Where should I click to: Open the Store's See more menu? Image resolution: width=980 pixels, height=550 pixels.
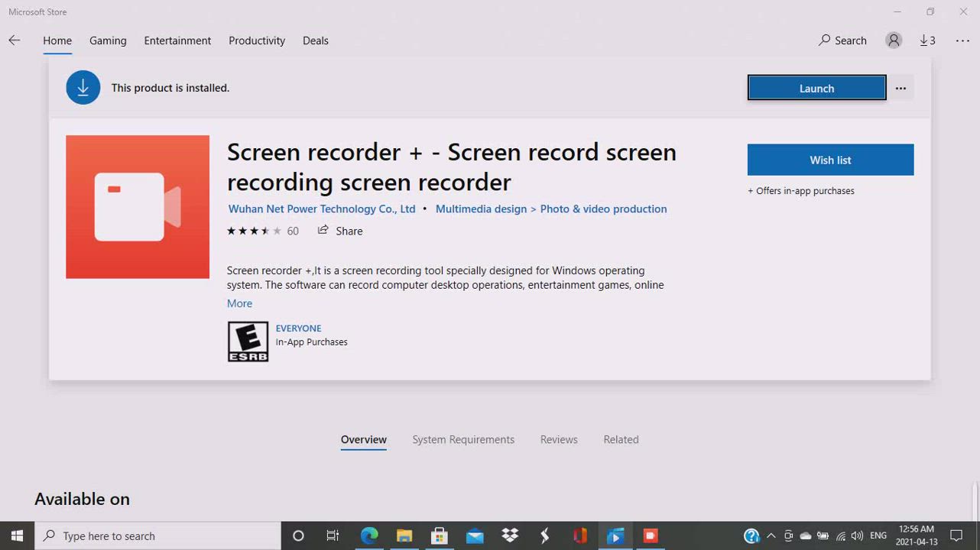[962, 40]
